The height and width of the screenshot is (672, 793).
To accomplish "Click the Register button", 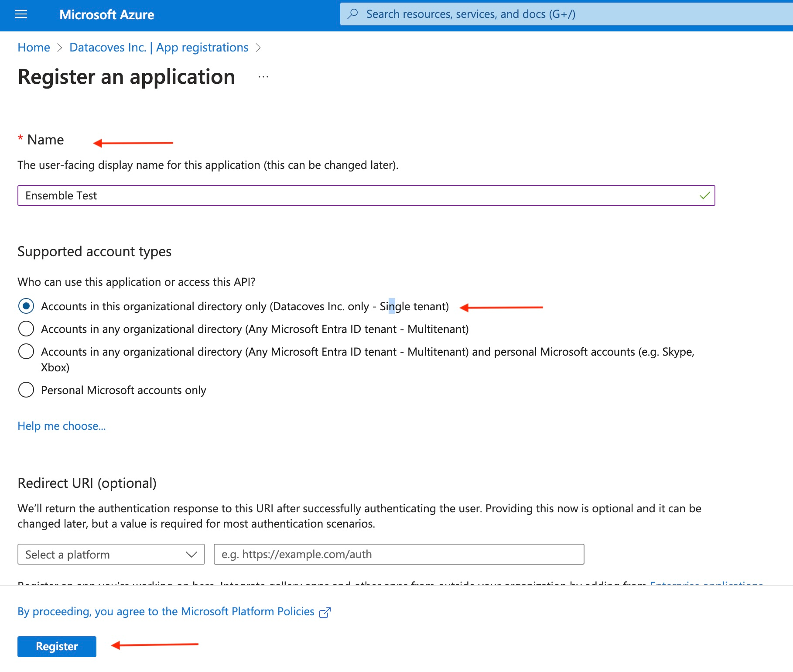I will [x=57, y=646].
